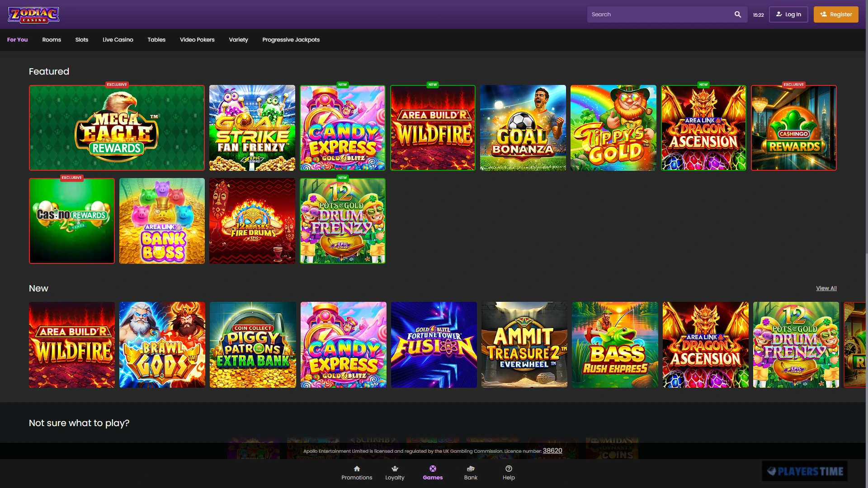Open the Bass Rush Express game
The image size is (868, 488).
[615, 345]
